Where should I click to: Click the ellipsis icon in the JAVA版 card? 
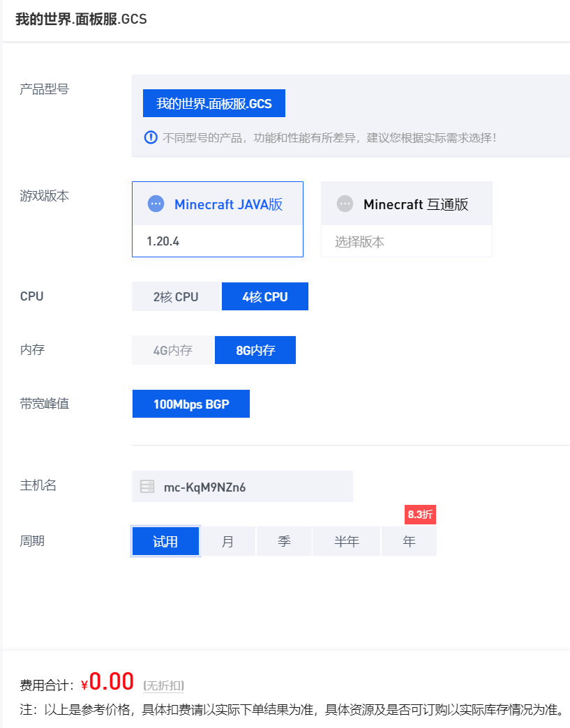156,204
